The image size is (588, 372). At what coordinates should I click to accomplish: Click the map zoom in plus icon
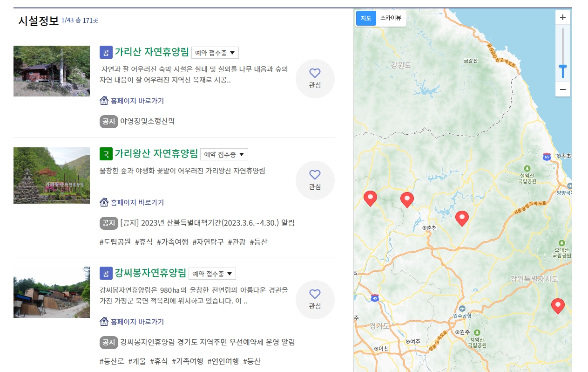coord(562,17)
